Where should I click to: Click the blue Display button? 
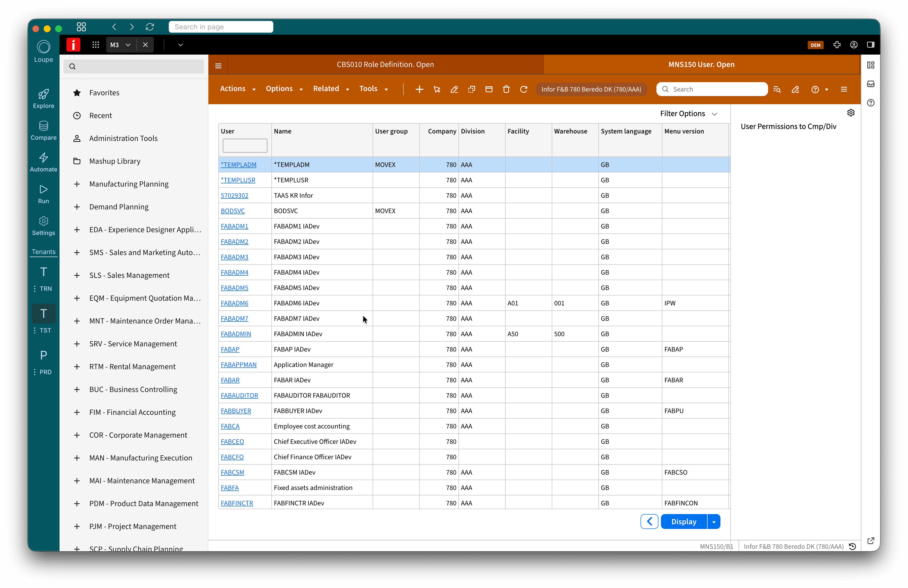click(684, 522)
